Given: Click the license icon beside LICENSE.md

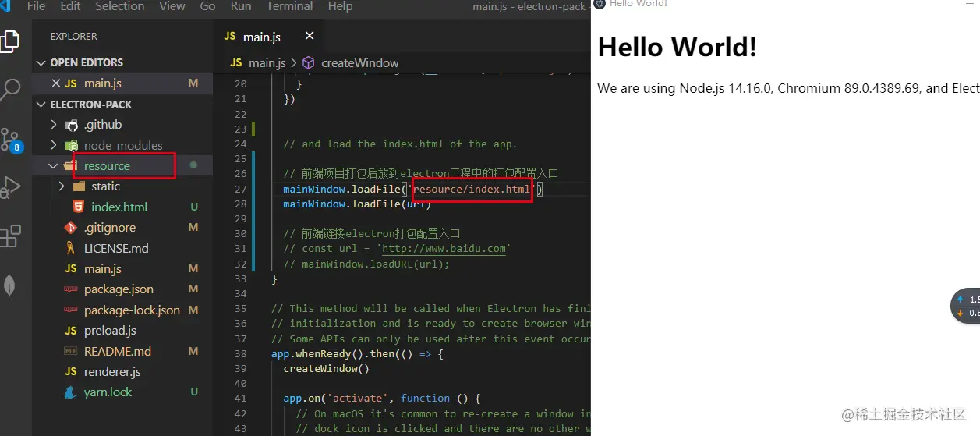Looking at the screenshot, I should click(71, 248).
